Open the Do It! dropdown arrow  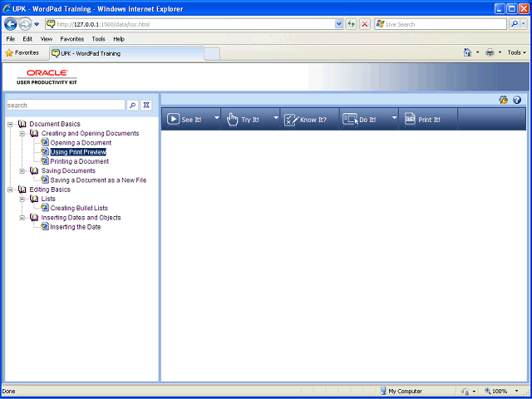[394, 118]
